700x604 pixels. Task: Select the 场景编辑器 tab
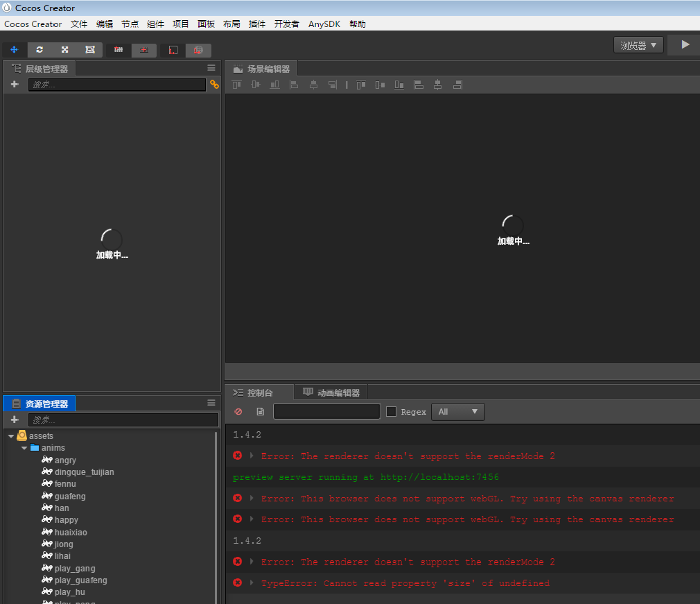coord(261,69)
